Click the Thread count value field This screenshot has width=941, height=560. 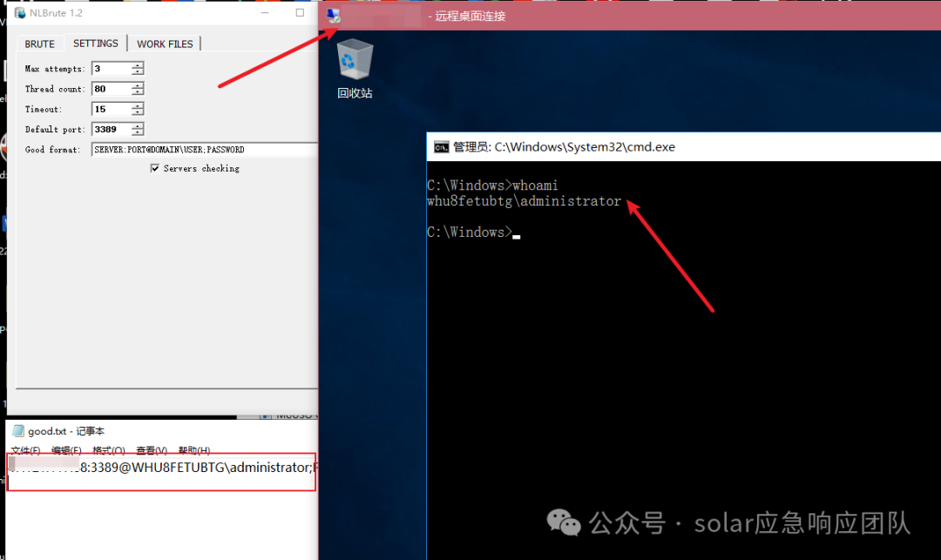coord(112,89)
